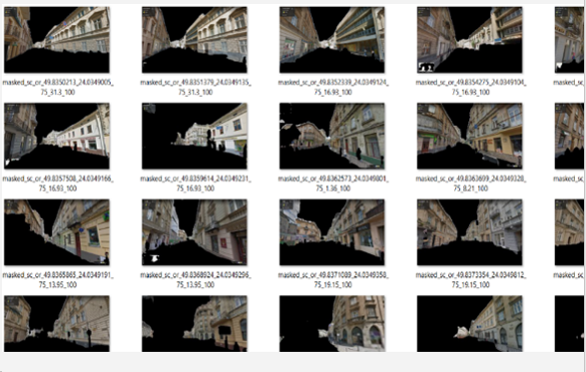Click file name starting masked_sc_or_49.8373354
The image size is (586, 372).
471,280
